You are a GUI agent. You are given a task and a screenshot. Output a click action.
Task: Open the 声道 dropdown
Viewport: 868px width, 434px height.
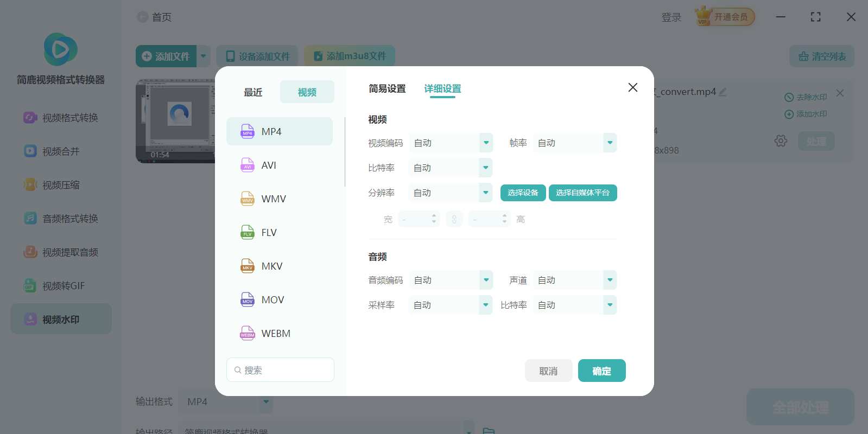tap(610, 280)
